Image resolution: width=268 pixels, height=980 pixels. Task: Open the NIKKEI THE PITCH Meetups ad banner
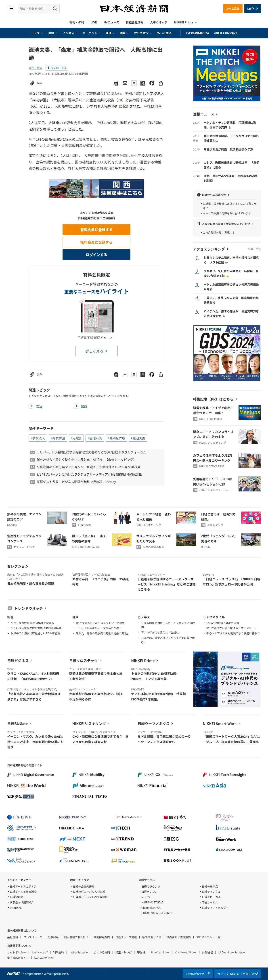tap(227, 73)
